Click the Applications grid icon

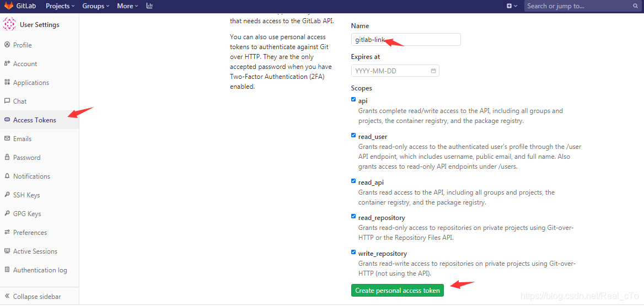[x=7, y=82]
